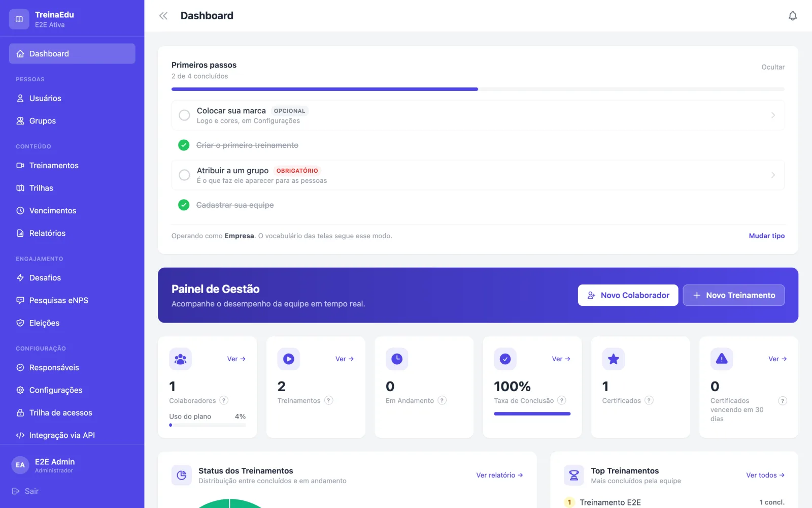812x508 pixels.
Task: Open Trilhas in the sidebar
Action: coord(72,188)
